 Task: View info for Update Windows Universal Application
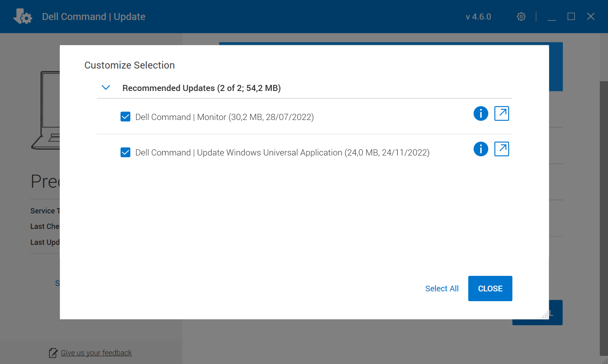[481, 149]
